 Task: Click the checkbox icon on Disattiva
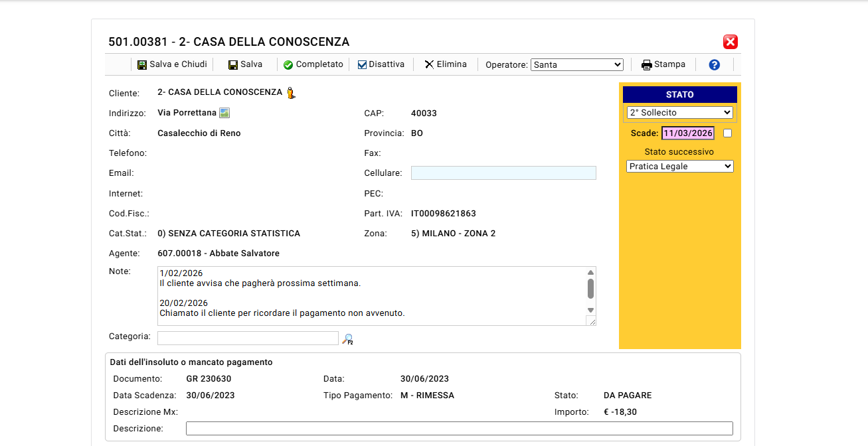tap(361, 64)
